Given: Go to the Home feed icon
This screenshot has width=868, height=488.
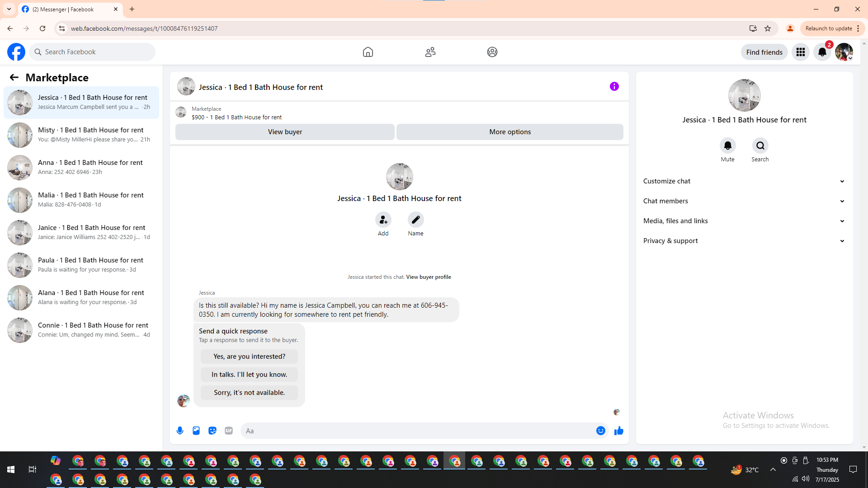Looking at the screenshot, I should pos(368,52).
